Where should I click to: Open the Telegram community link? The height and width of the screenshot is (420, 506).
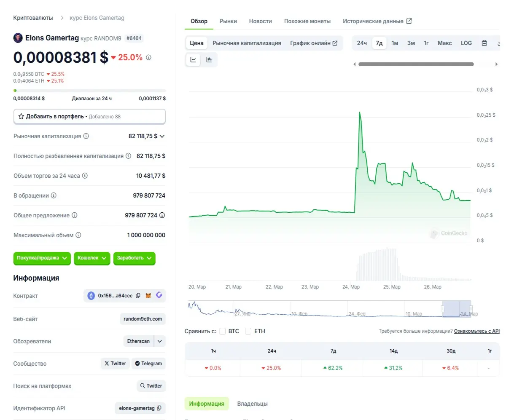tap(148, 364)
